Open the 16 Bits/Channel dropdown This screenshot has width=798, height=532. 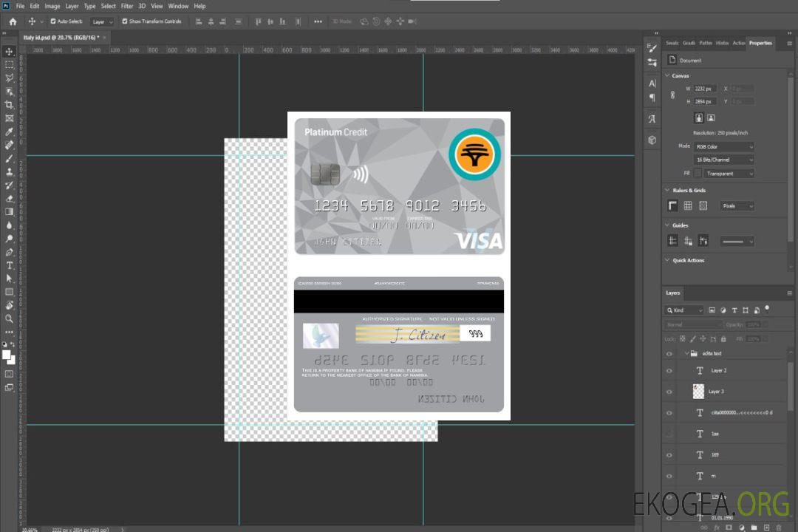pyautogui.click(x=723, y=160)
